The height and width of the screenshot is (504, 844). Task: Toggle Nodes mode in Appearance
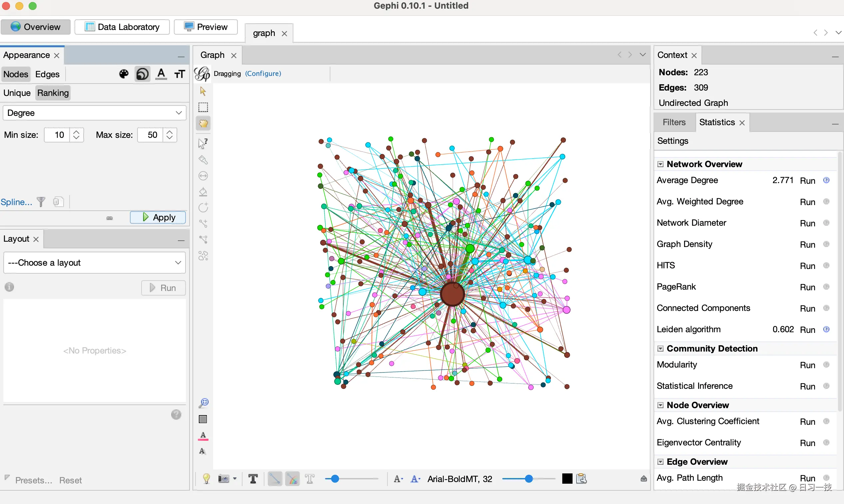16,74
